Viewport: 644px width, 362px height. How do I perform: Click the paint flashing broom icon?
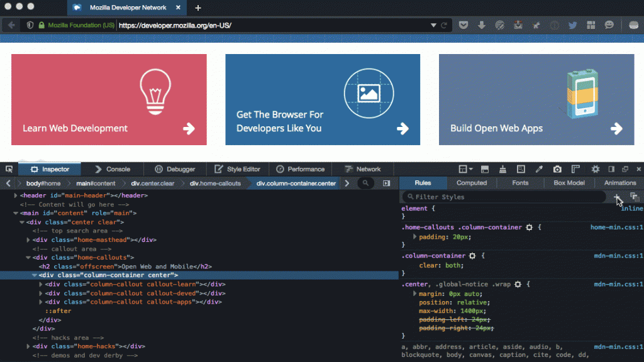[x=502, y=169]
